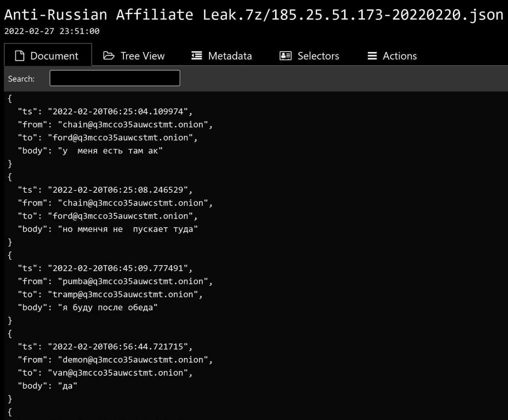
Task: Click the van recipient address
Action: coord(118,373)
